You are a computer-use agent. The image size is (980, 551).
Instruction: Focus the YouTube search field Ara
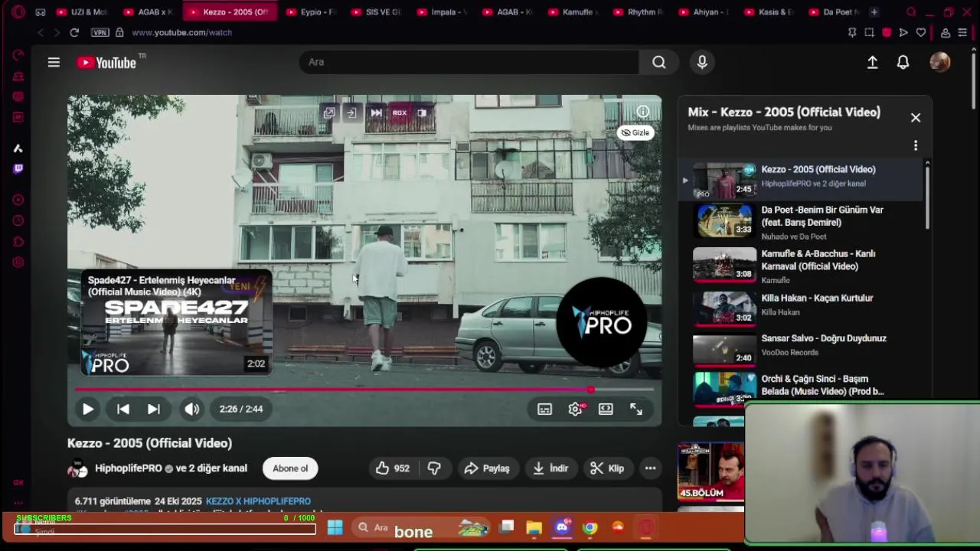click(469, 62)
